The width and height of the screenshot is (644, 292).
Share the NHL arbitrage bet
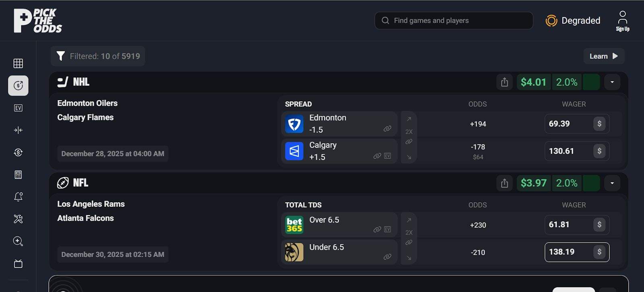point(504,82)
